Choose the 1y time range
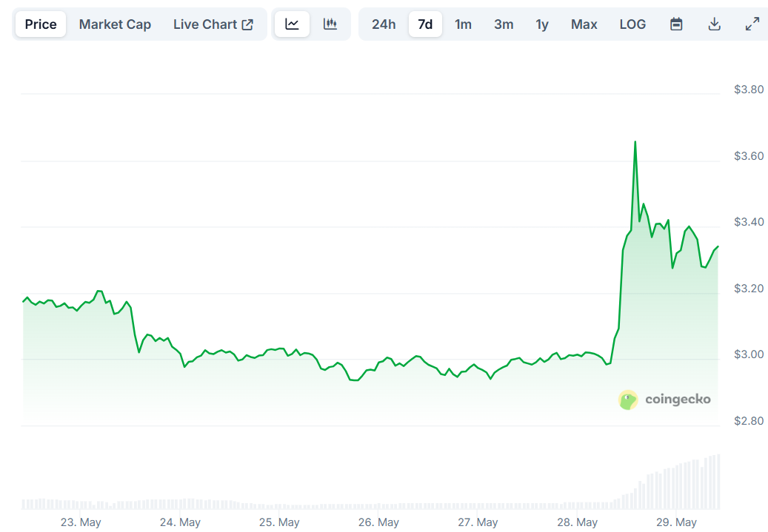Screen dimensions: 768x532 (542, 24)
